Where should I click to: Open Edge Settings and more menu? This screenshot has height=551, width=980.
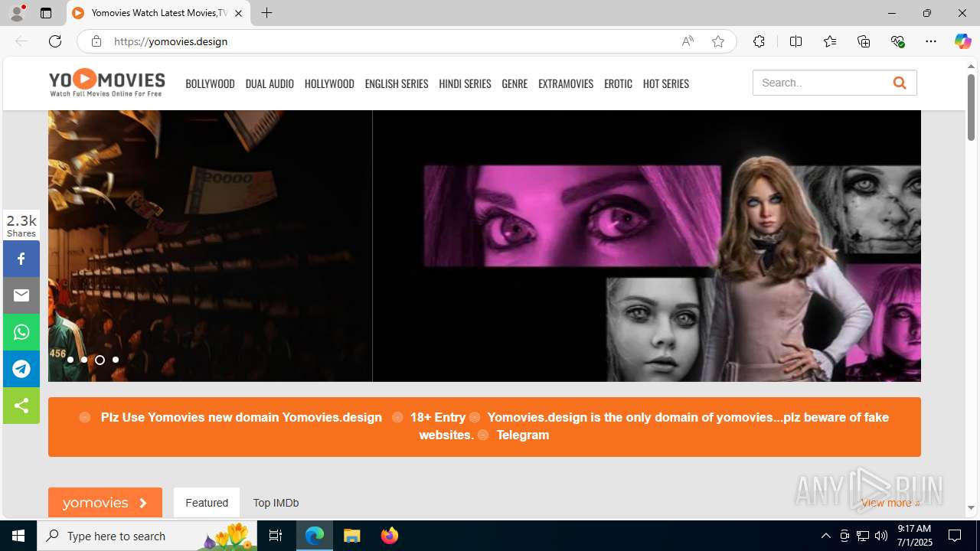click(931, 41)
